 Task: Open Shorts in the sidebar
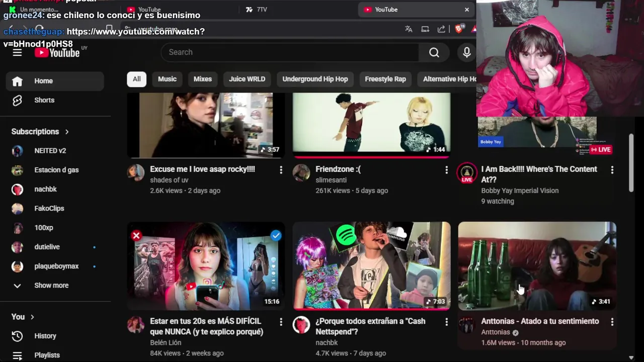(x=55, y=100)
